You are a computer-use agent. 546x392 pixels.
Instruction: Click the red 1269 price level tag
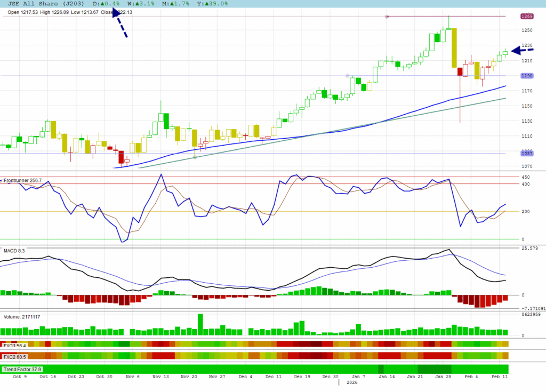[x=527, y=17]
